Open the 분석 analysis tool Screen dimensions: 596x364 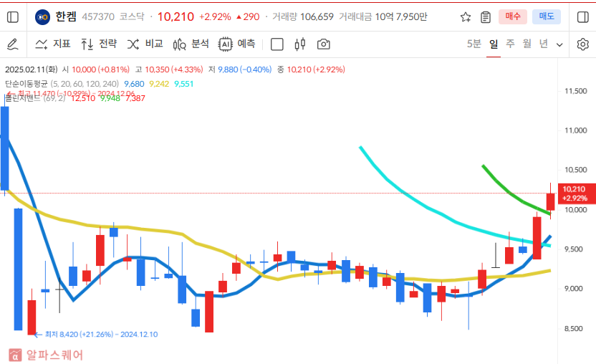point(191,44)
